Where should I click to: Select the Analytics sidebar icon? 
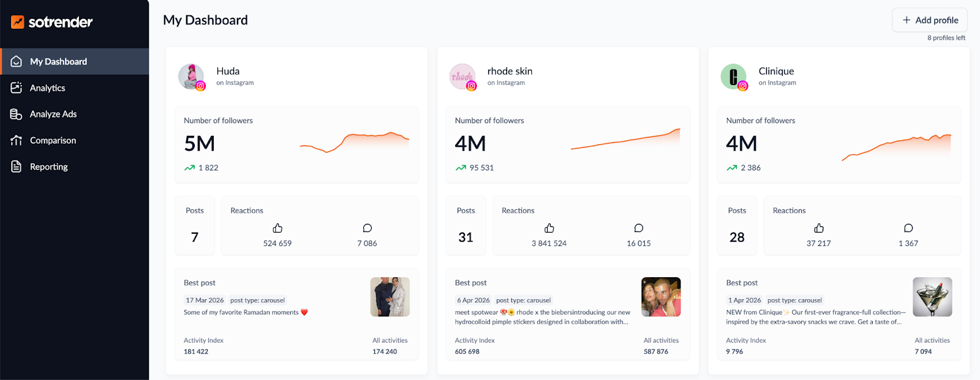(x=15, y=88)
